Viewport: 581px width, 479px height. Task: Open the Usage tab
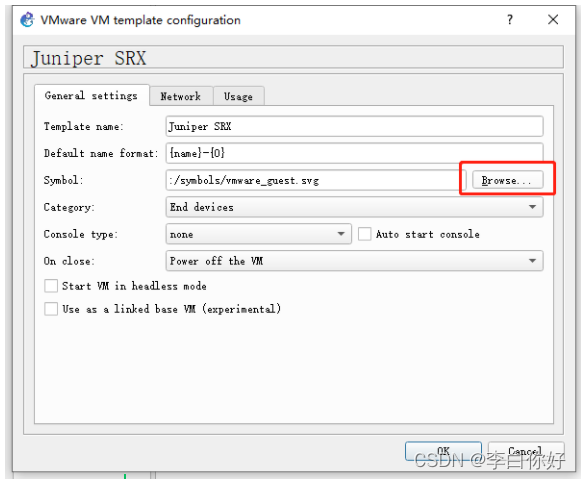coord(238,97)
